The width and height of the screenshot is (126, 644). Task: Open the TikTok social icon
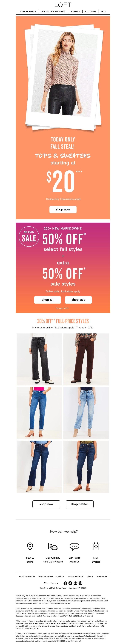[x=70, y=583]
